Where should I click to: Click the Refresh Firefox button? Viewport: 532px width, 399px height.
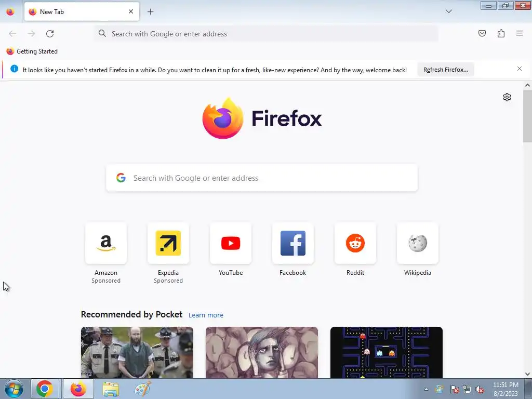tap(445, 70)
